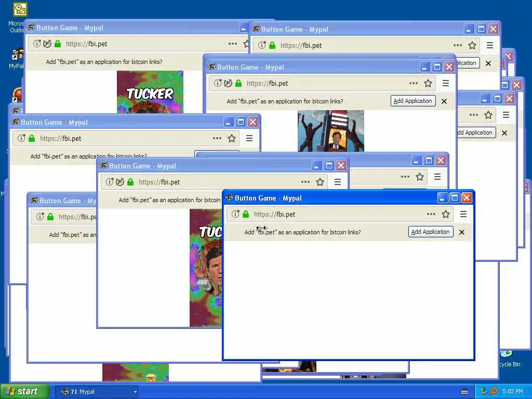The height and width of the screenshot is (399, 532).
Task: Dismiss the notification bar in the top-right window
Action: (x=488, y=63)
